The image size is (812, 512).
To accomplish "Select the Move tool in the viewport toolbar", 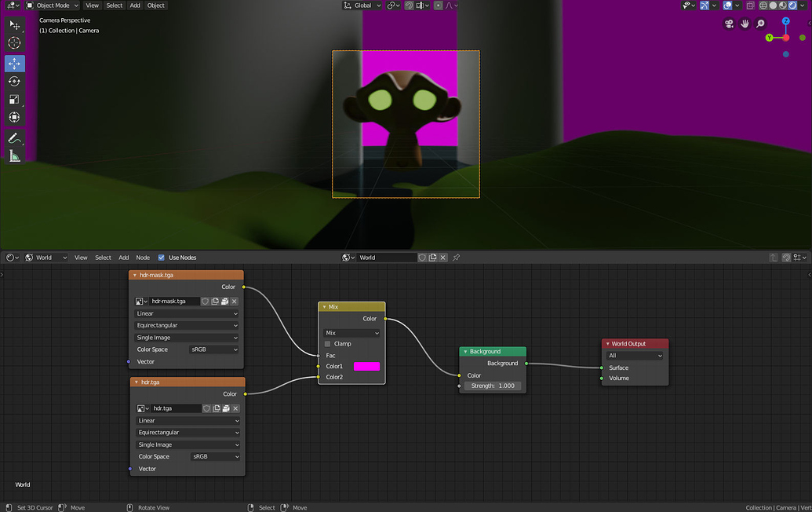I will pos(13,63).
